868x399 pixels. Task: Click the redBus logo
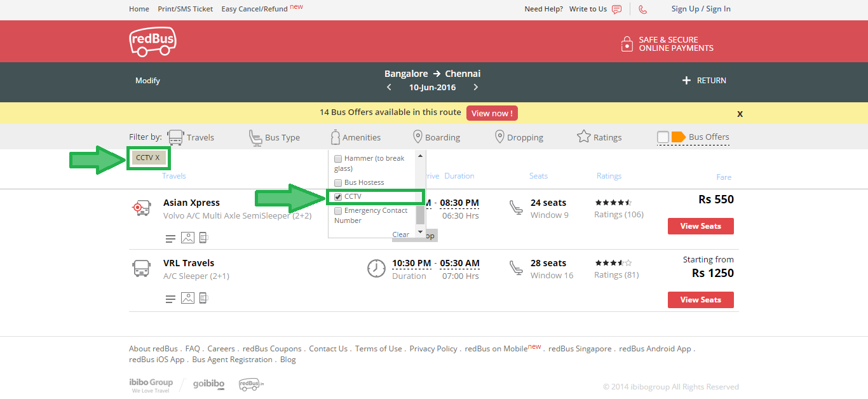tap(153, 41)
